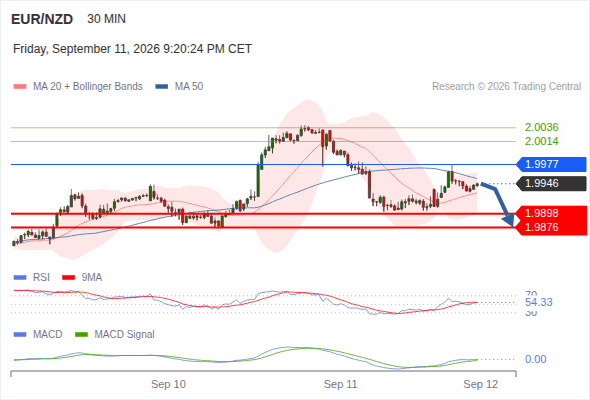Click the chart date and time line
The height and width of the screenshot is (400, 590).
click(132, 49)
